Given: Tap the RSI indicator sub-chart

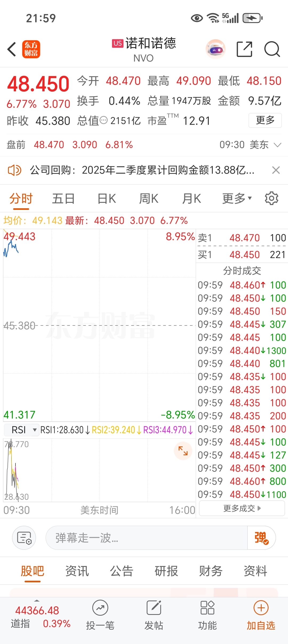Looking at the screenshot, I should [99, 470].
